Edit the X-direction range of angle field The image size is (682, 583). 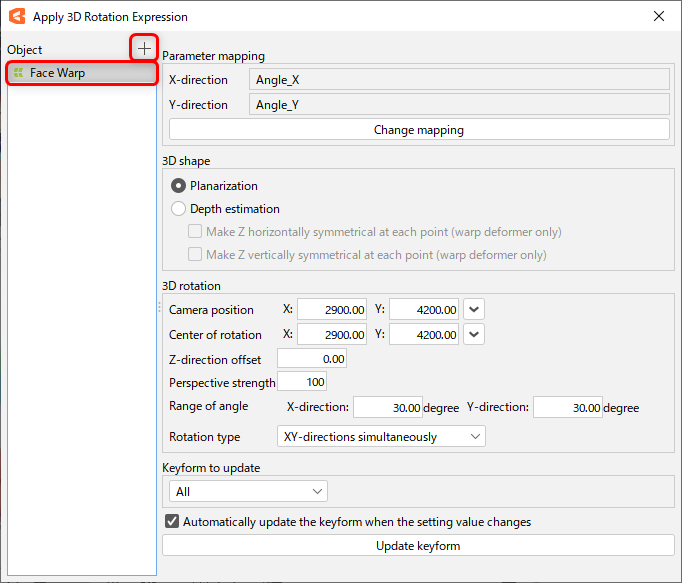click(x=389, y=408)
